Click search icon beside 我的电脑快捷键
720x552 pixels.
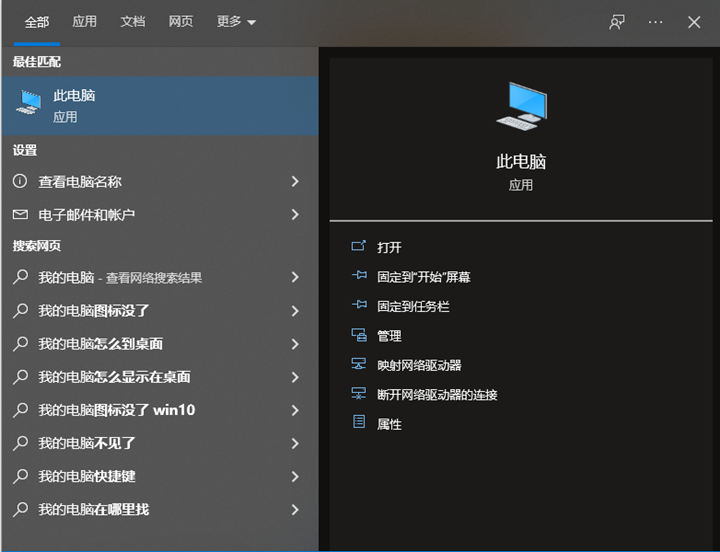pyautogui.click(x=20, y=476)
